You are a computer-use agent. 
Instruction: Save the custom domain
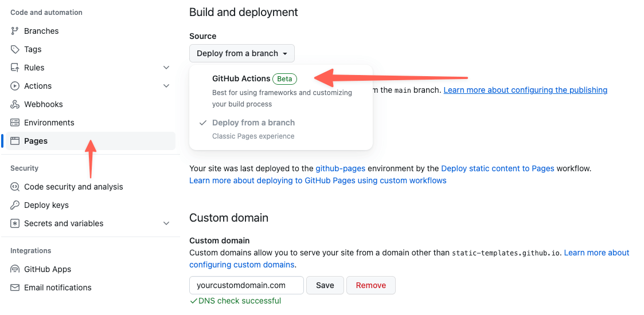[x=325, y=285]
